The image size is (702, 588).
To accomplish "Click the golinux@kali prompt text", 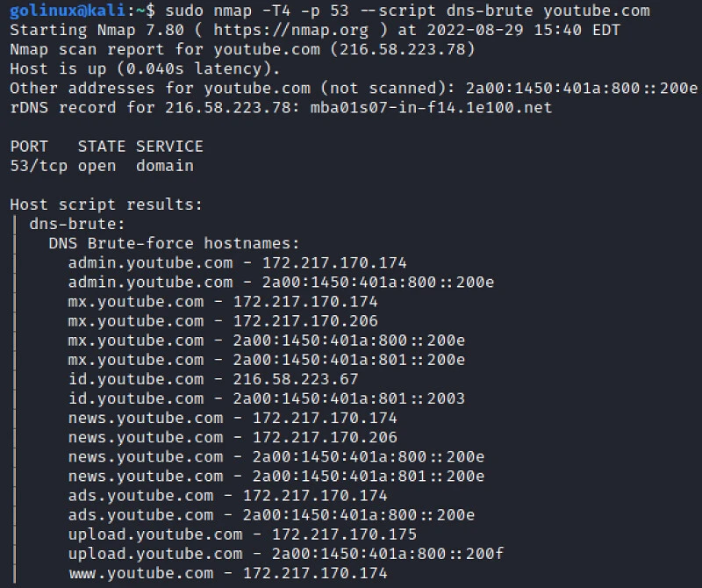I will click(62, 11).
